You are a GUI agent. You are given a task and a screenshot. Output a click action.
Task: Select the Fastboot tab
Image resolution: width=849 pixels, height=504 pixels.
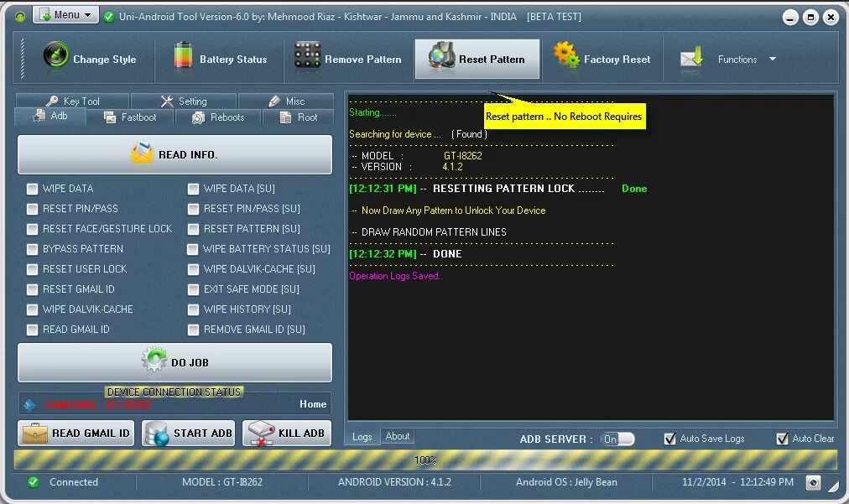(x=131, y=117)
